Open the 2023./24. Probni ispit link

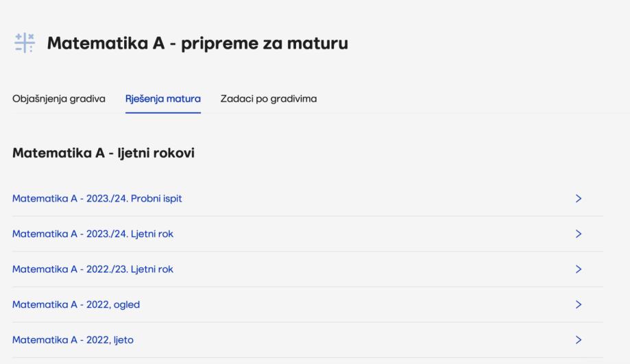tap(97, 199)
